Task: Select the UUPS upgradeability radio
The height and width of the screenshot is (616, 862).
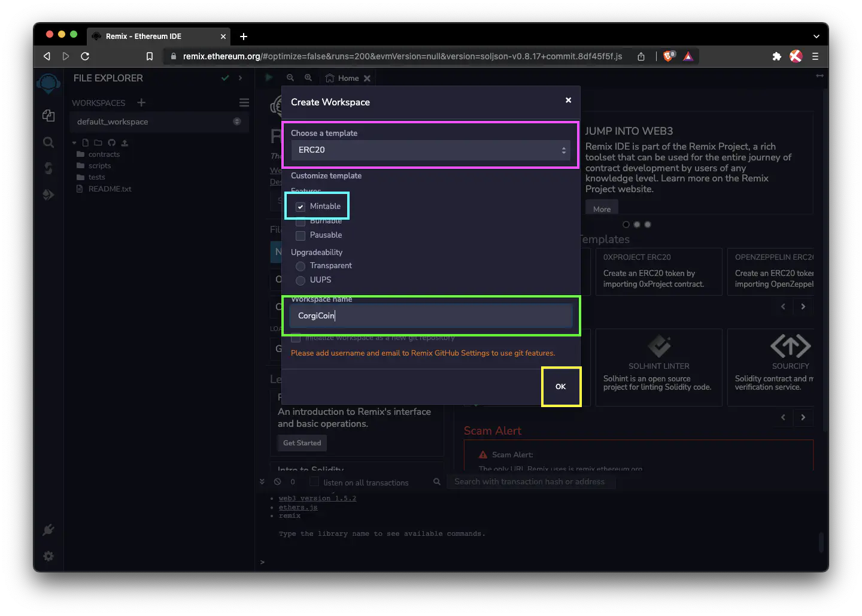Action: click(x=301, y=280)
